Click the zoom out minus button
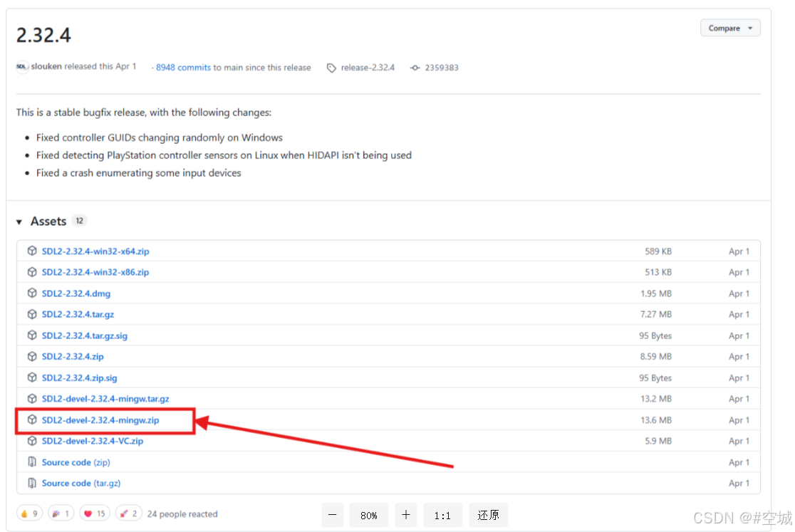795x532 pixels. [332, 516]
